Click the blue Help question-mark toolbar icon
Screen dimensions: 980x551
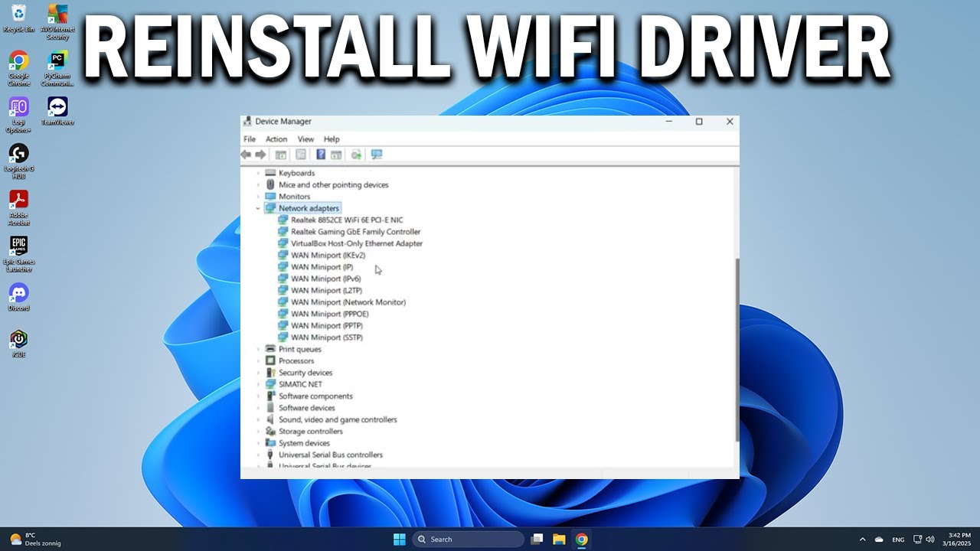(x=321, y=155)
